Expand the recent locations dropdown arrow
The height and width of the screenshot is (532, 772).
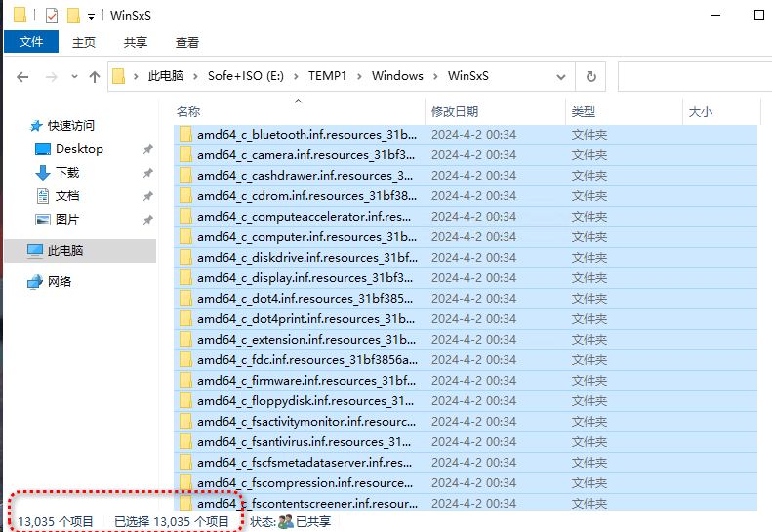tap(73, 77)
